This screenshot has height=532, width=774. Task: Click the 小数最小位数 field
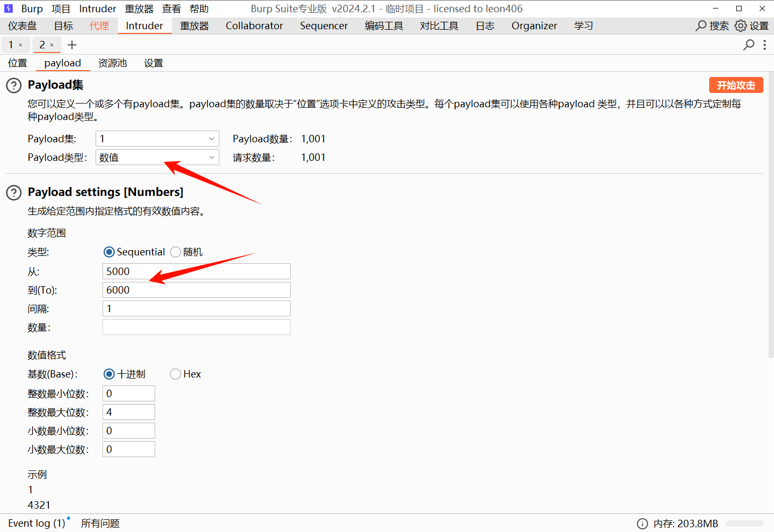click(x=129, y=431)
